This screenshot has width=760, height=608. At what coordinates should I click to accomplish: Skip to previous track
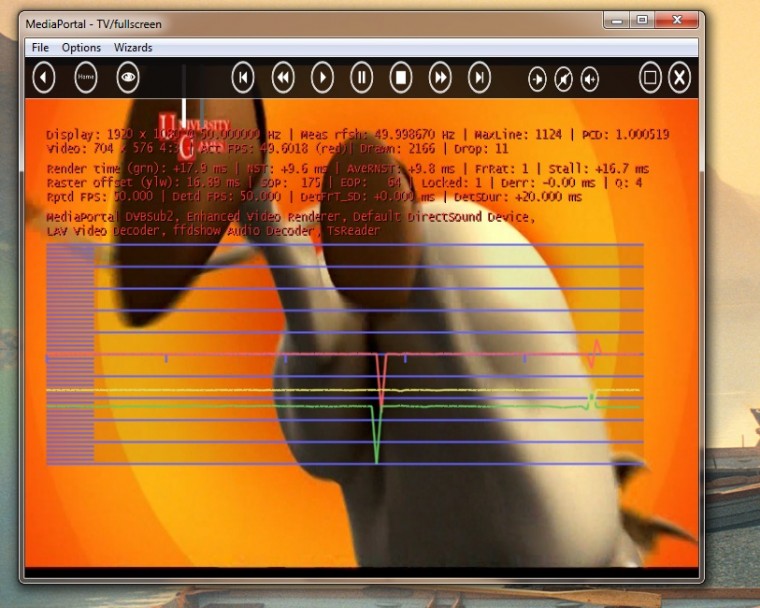[x=243, y=78]
